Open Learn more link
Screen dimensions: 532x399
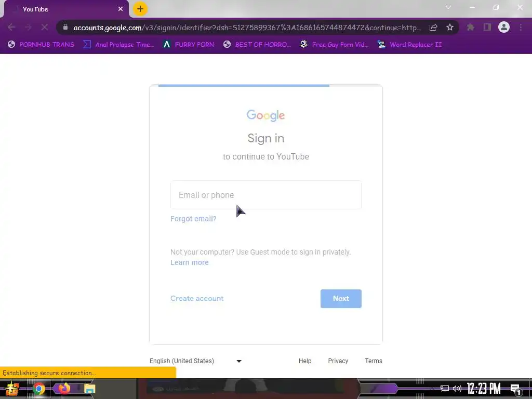click(189, 262)
